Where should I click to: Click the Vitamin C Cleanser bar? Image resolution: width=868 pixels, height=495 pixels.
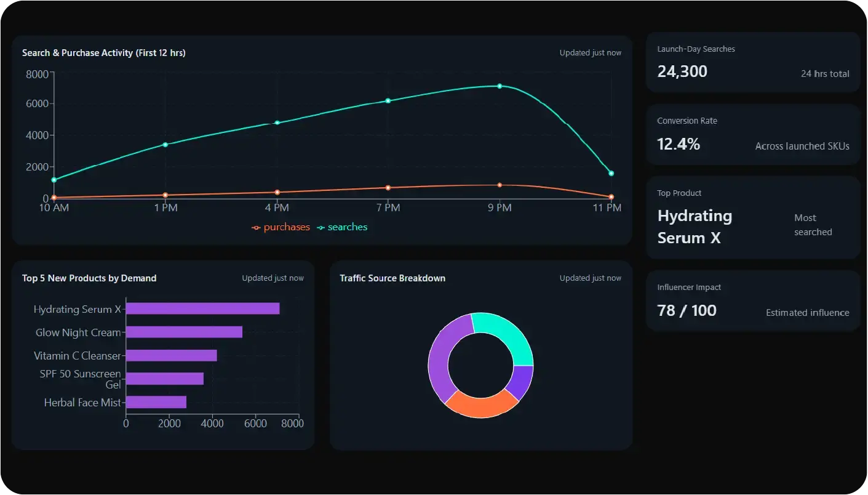click(x=171, y=355)
